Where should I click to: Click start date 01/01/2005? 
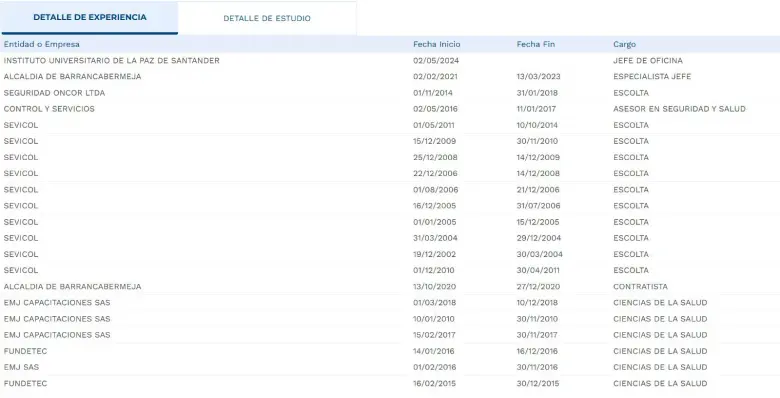435,222
